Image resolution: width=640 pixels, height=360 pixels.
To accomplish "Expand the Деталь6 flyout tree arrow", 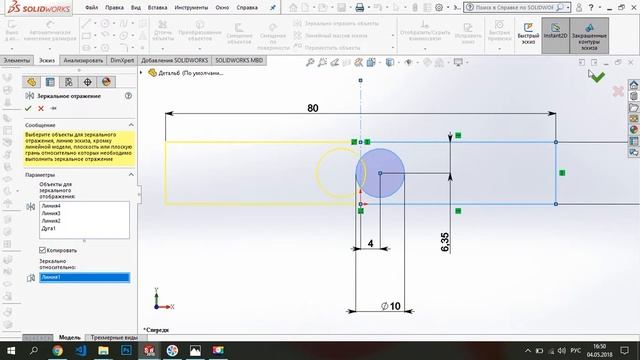I will point(141,73).
